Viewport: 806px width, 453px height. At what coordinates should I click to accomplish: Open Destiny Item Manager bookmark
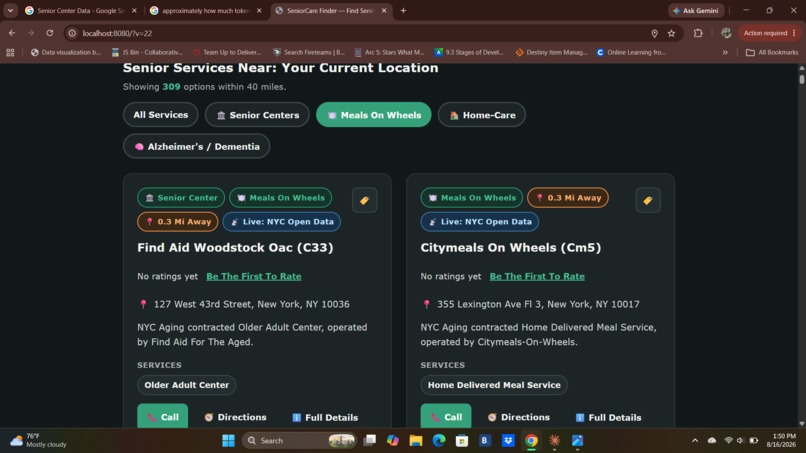tap(551, 52)
